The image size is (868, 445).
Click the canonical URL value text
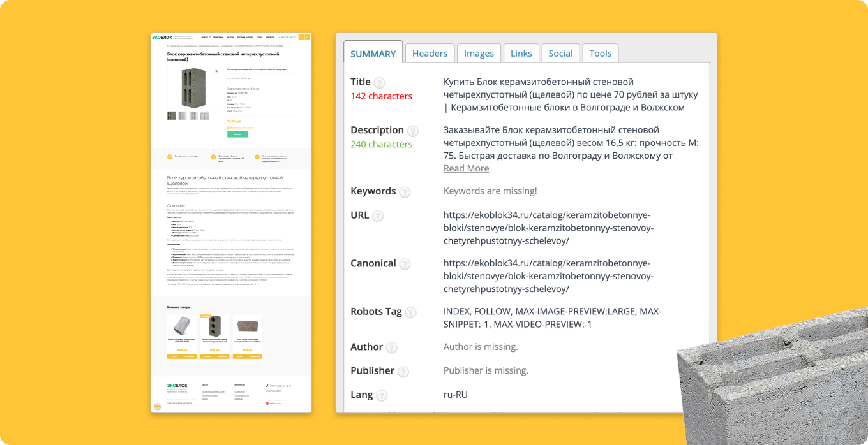point(548,276)
